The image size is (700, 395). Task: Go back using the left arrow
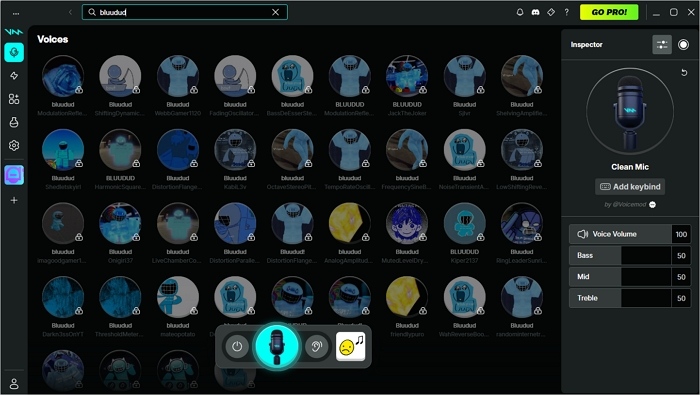point(70,12)
